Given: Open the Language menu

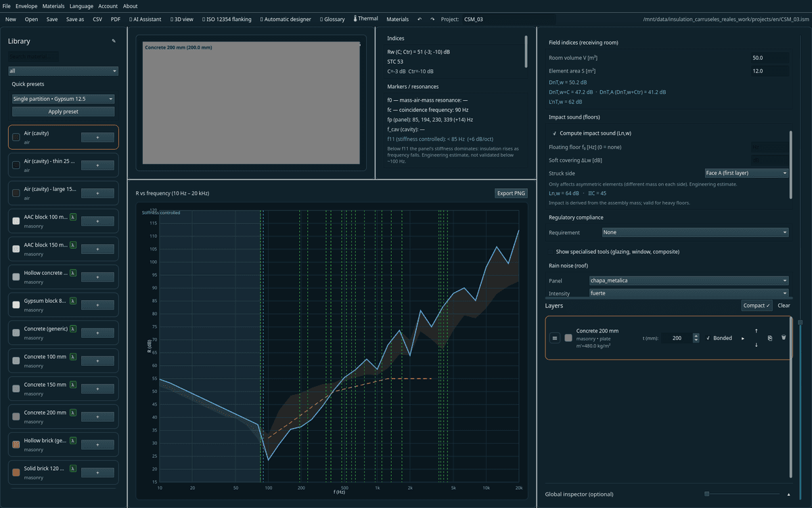Looking at the screenshot, I should click(81, 6).
